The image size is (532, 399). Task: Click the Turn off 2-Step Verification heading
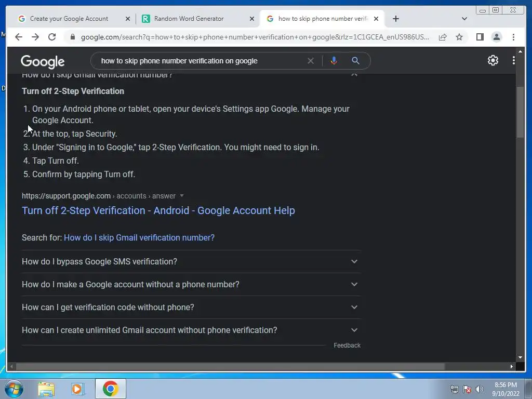73,91
